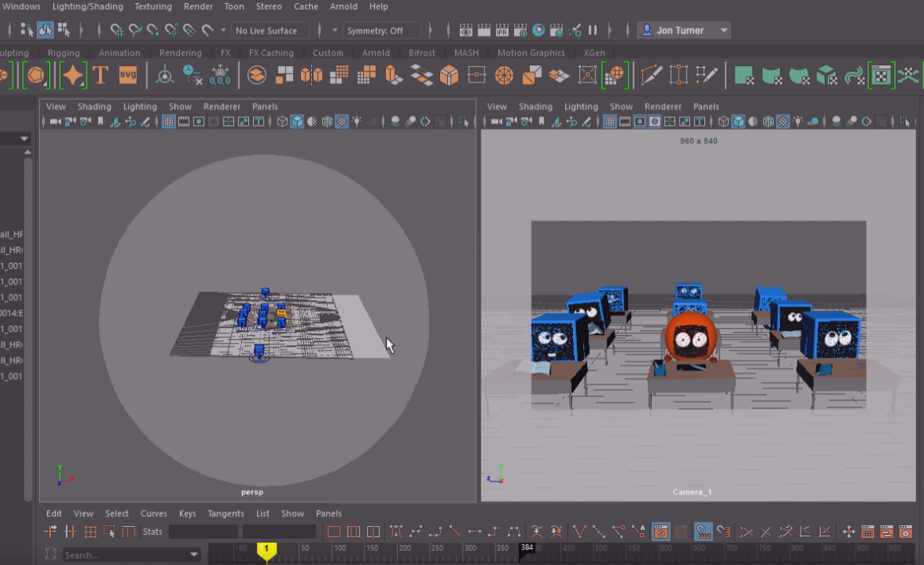The image size is (924, 565).
Task: Open the Renderer menu in persp panel
Action: pyautogui.click(x=221, y=107)
